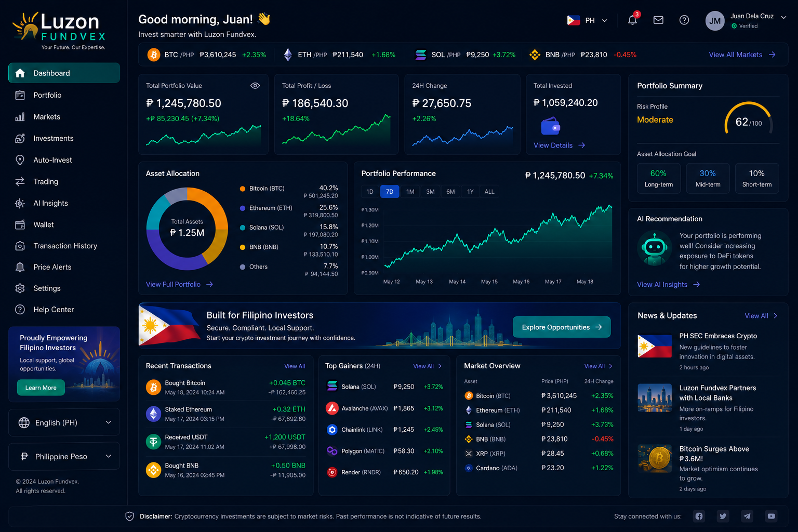Click the AI robot icon in AI Recommendation

tap(654, 248)
